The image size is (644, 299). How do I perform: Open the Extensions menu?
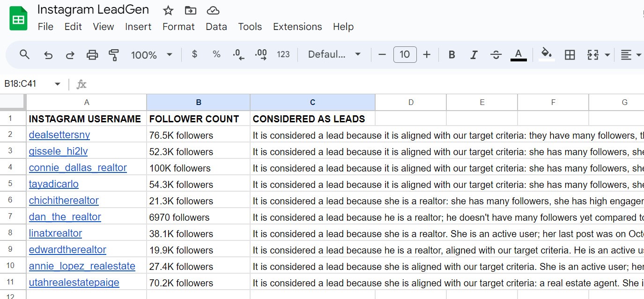click(297, 27)
